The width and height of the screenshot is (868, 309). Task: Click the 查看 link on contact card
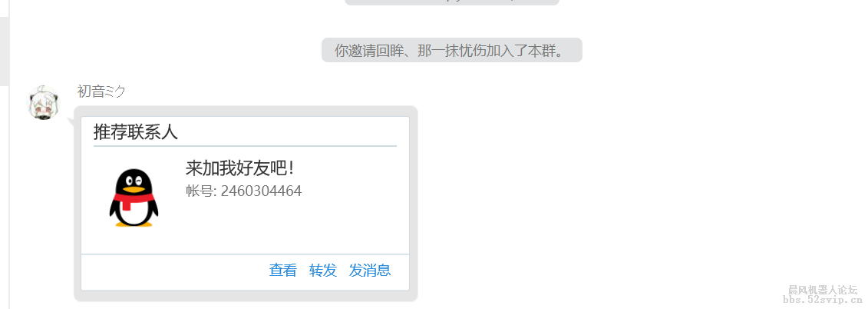pos(283,270)
